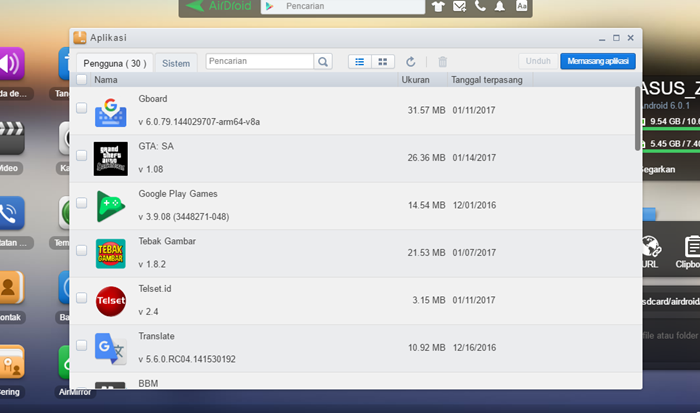Tick the GTA: SA checkbox
The image size is (700, 413).
point(82,156)
